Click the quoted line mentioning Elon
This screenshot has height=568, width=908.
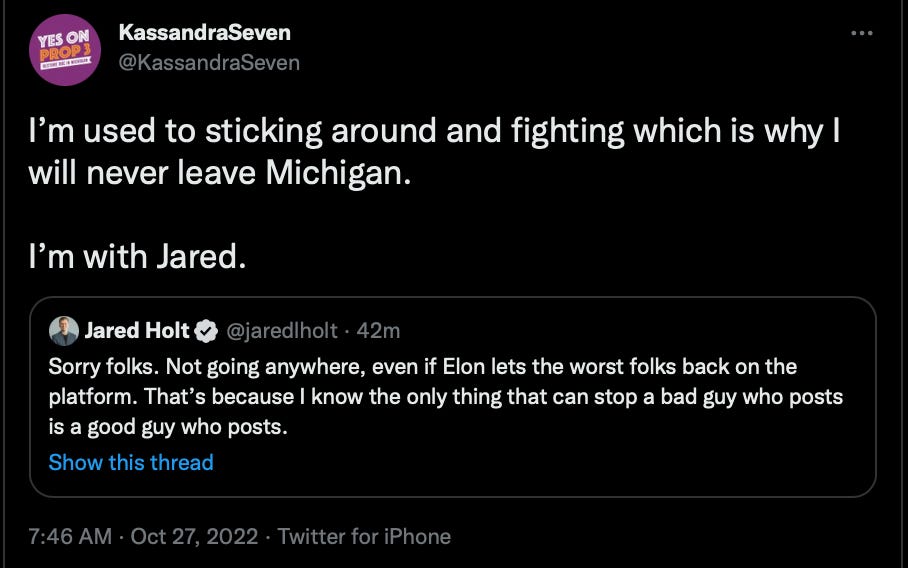coord(422,366)
